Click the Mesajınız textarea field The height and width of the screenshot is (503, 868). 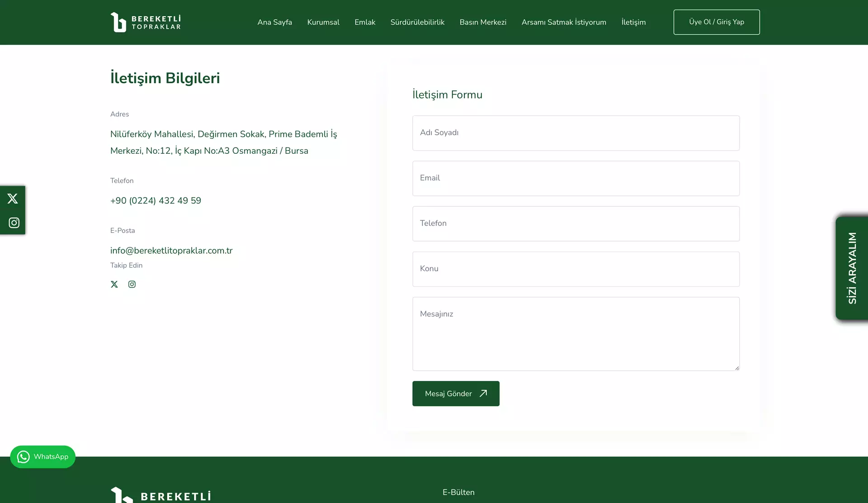tap(576, 333)
